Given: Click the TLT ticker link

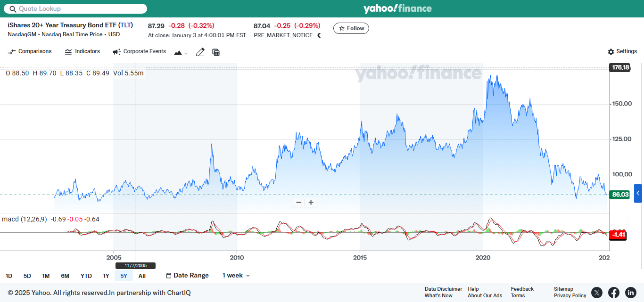Looking at the screenshot, I should pos(126,25).
